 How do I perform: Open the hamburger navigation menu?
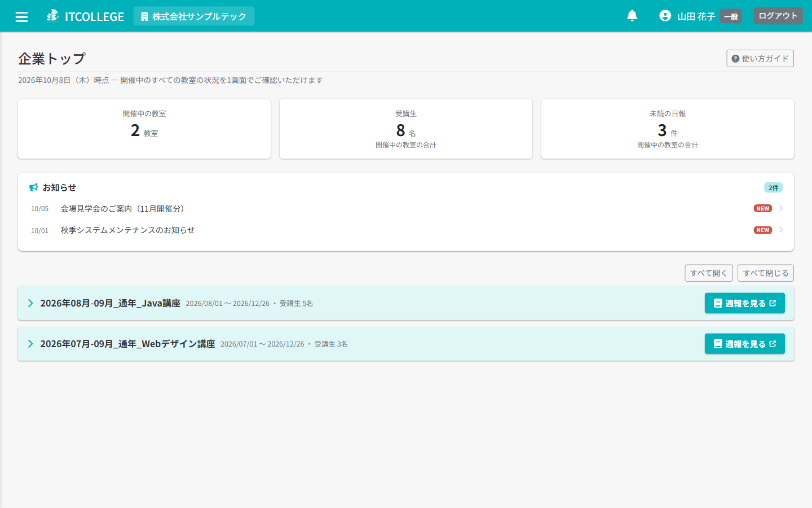(x=21, y=16)
